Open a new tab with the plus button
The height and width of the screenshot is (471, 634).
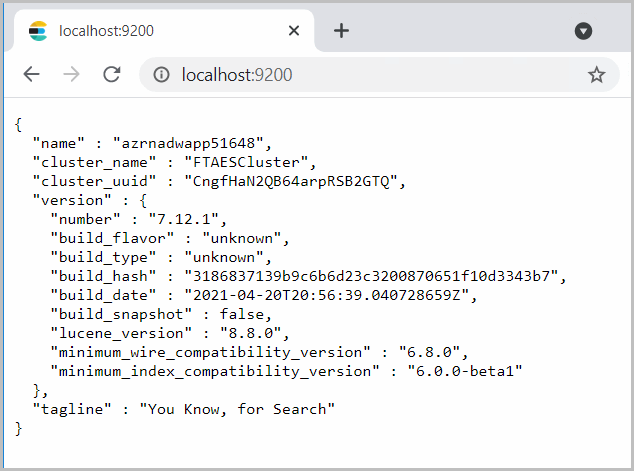(341, 31)
